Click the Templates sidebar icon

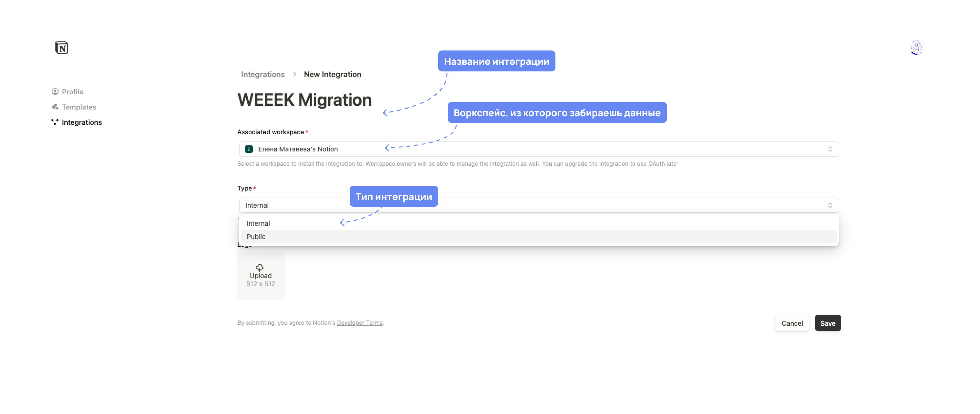coord(55,107)
